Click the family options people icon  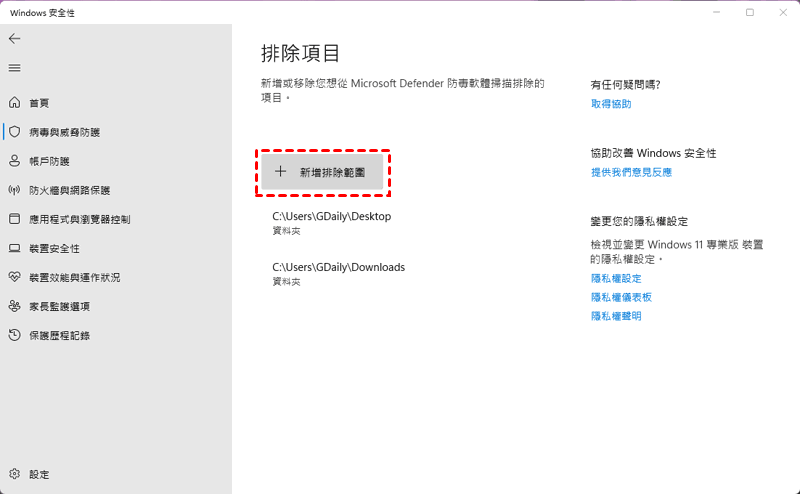point(14,306)
